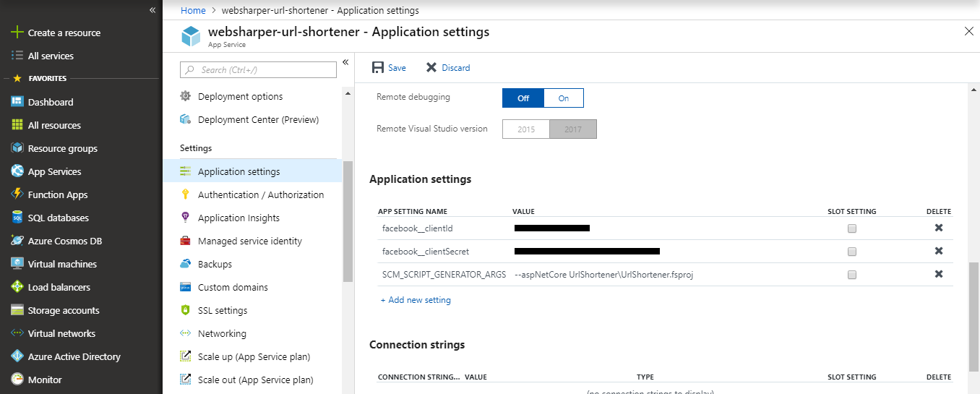Collapse the left favorites sidebar
The width and height of the screenshot is (980, 394).
point(152,10)
